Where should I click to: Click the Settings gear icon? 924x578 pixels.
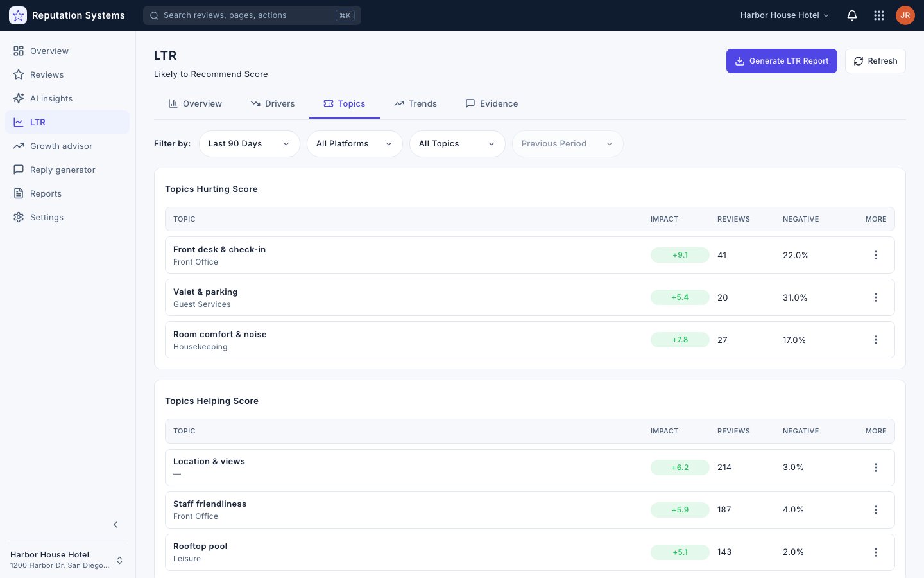coord(19,217)
